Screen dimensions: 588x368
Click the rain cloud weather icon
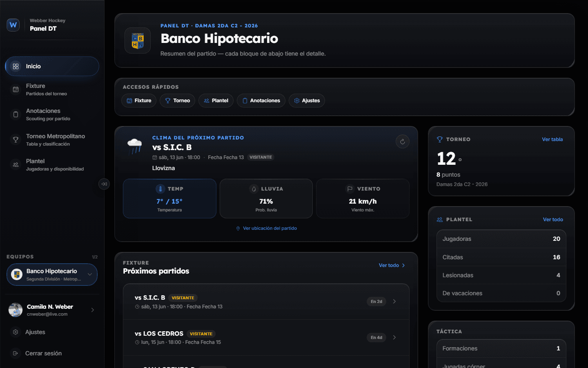[135, 146]
